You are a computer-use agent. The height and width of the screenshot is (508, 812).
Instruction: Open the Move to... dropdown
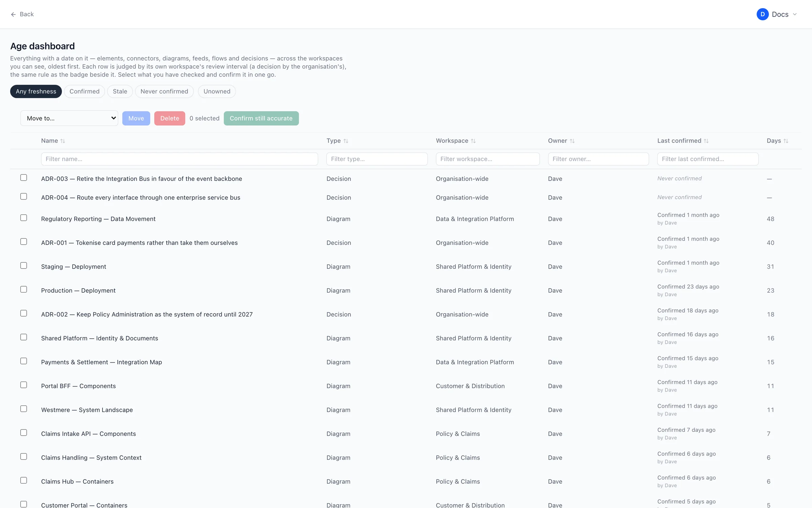pos(69,118)
